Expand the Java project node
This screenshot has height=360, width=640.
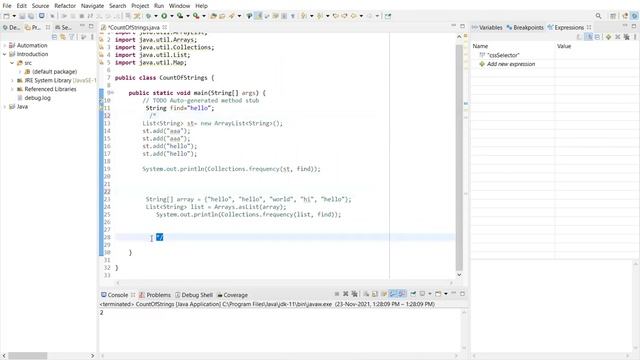(x=4, y=107)
